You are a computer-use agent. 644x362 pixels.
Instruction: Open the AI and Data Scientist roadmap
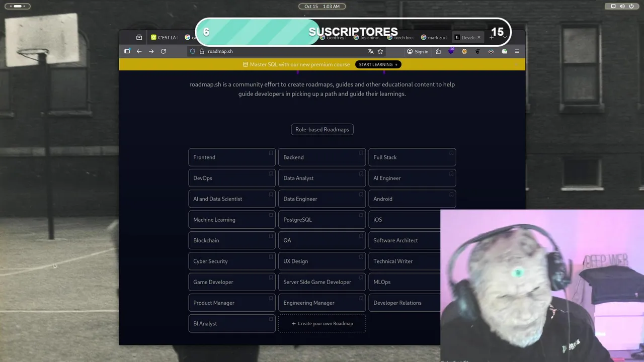click(x=232, y=199)
